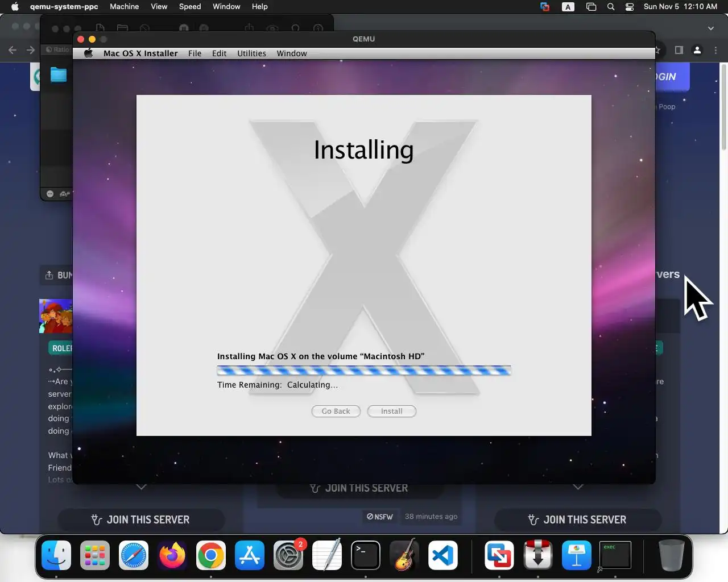728x582 pixels.
Task: Click the left JOIN THIS SERVER button
Action: tap(141, 519)
